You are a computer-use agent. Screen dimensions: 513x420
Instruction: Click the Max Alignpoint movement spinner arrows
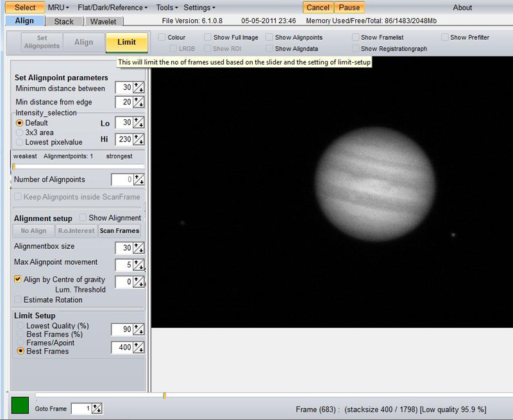pos(139,265)
